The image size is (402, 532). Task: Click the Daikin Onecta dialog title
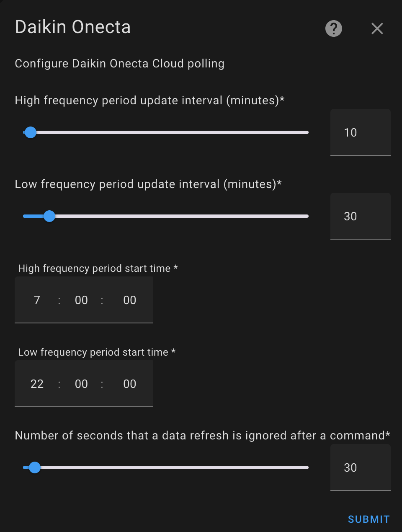[73, 27]
